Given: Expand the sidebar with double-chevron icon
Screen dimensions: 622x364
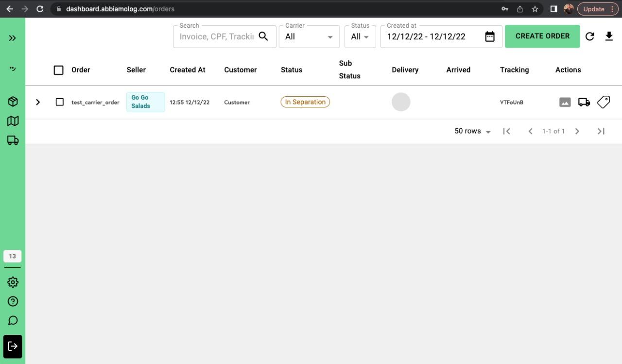Looking at the screenshot, I should (13, 38).
